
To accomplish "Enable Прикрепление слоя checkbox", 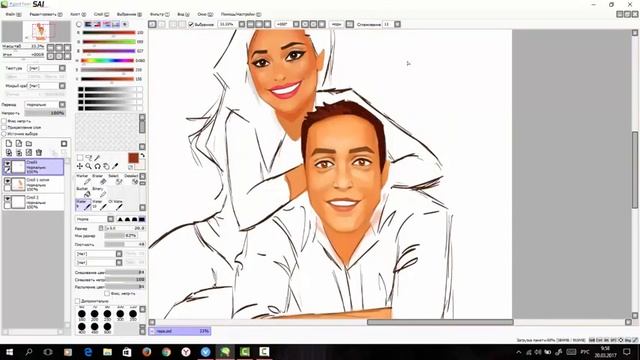I will (x=4, y=127).
